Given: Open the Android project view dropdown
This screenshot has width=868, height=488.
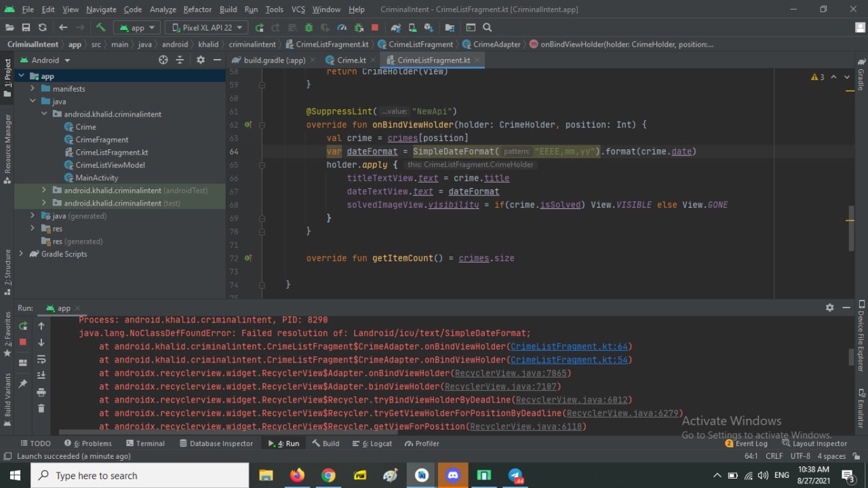Looking at the screenshot, I should click(45, 60).
